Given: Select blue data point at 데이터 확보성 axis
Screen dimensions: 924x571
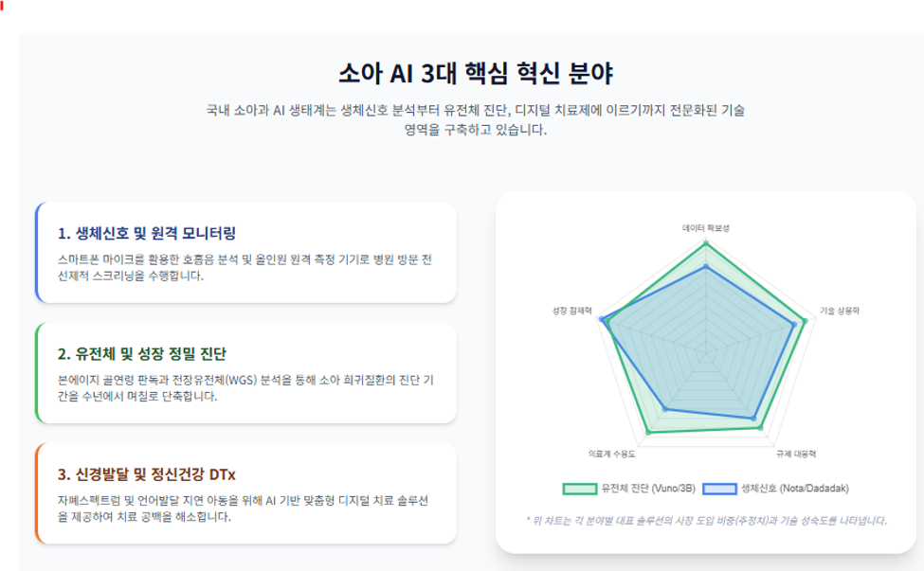Looking at the screenshot, I should click(x=706, y=267).
